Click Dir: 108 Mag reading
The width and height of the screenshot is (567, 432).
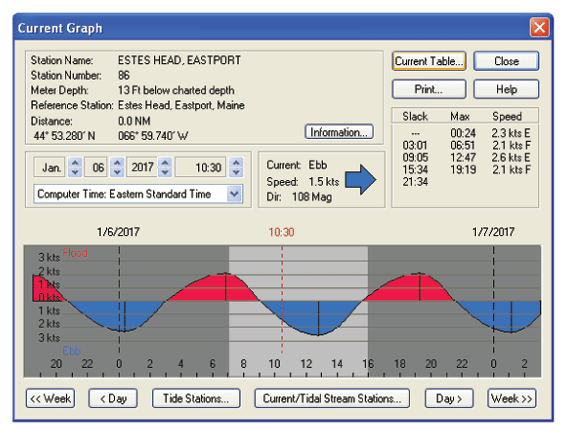(299, 197)
